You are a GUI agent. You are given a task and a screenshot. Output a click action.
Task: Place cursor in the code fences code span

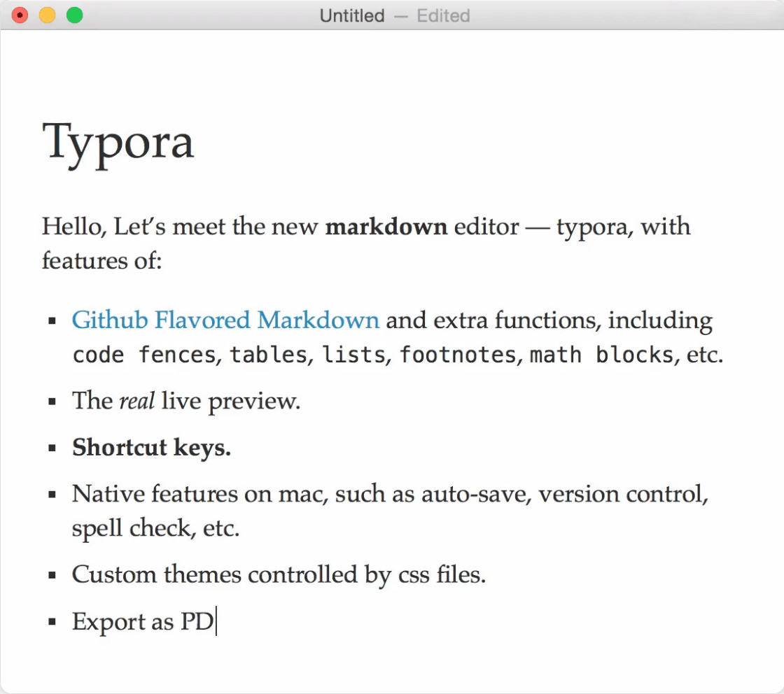pyautogui.click(x=146, y=355)
